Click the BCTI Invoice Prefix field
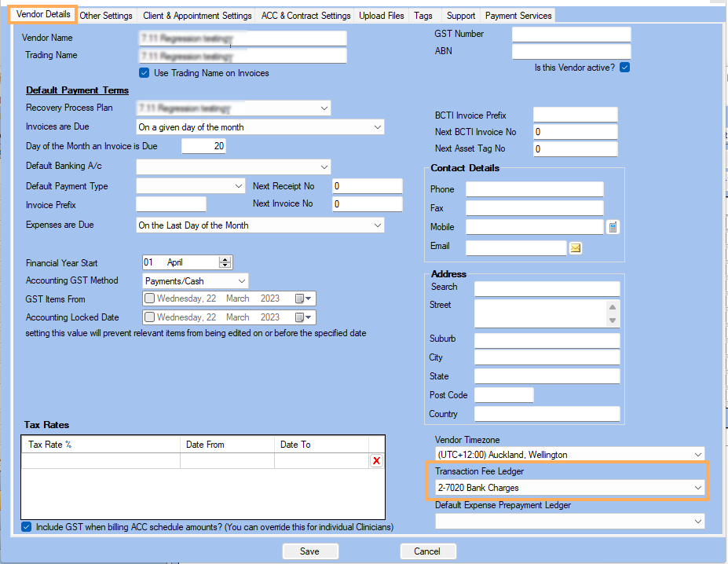The image size is (728, 564). point(576,115)
